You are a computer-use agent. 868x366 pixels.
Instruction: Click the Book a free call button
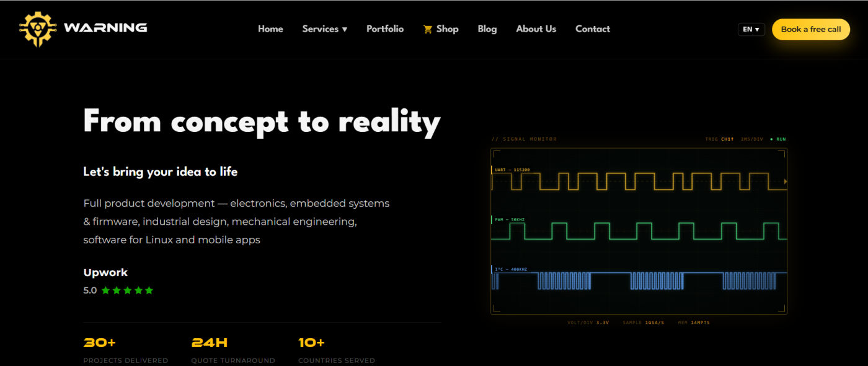click(811, 29)
